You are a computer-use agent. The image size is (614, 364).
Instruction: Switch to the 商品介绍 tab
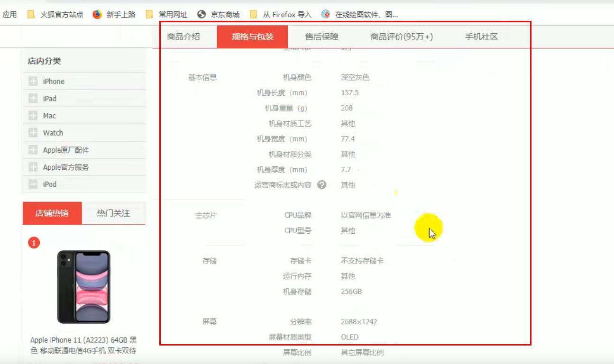click(183, 36)
